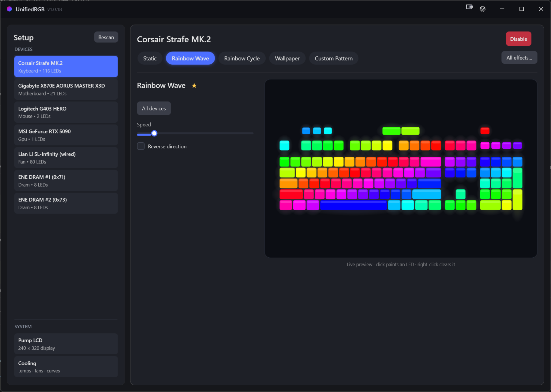Screen dimensions: 551x392
Task: Click the Speed slider handle
Action: [x=154, y=133]
